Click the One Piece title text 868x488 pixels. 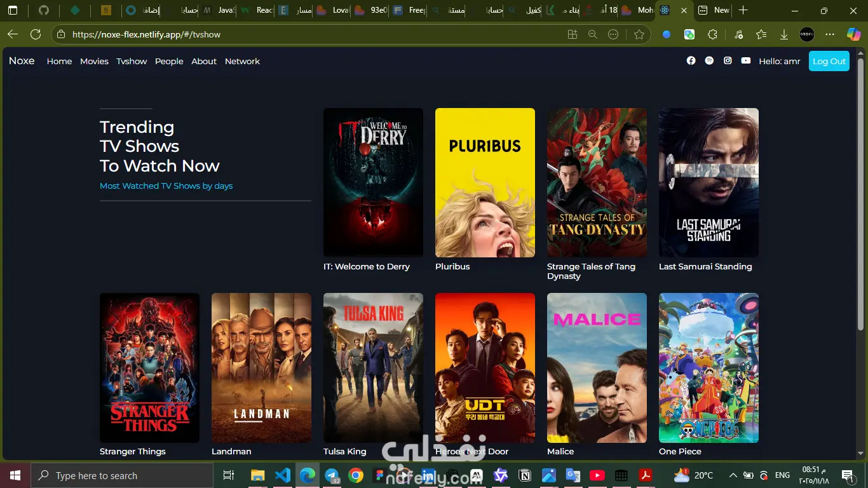(x=680, y=451)
